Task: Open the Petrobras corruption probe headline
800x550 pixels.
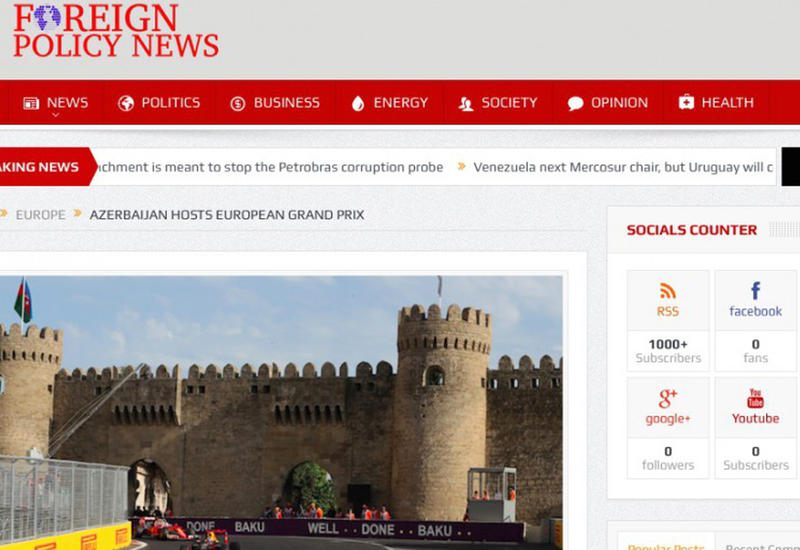Action: point(268,167)
